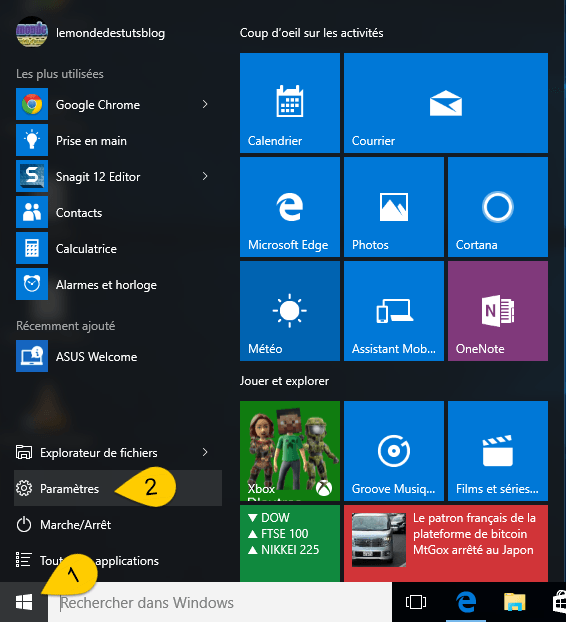Viewport: 566px width, 622px height.
Task: Expand Explorateur de fichiers submenu arrow
Action: tap(205, 452)
